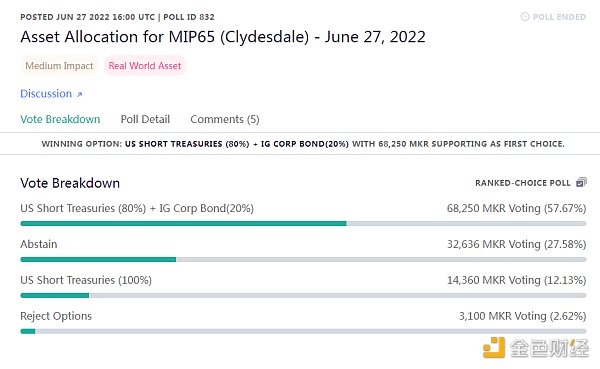
Task: Click the Medium Impact tag
Action: click(59, 66)
